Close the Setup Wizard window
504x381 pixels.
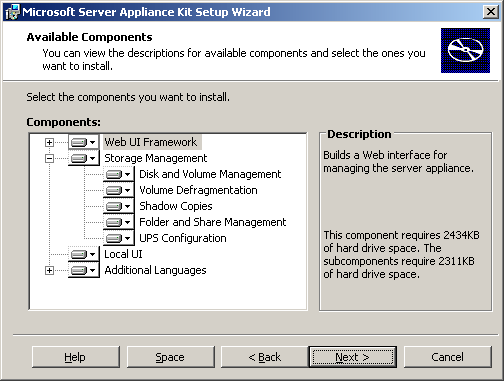[x=491, y=12]
